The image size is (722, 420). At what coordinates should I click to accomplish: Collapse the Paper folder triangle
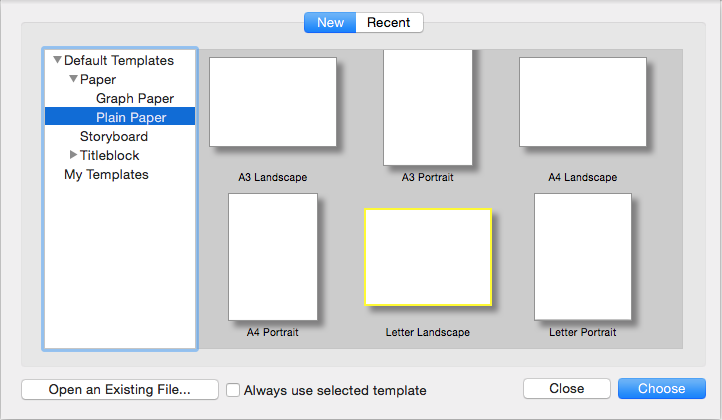click(73, 79)
